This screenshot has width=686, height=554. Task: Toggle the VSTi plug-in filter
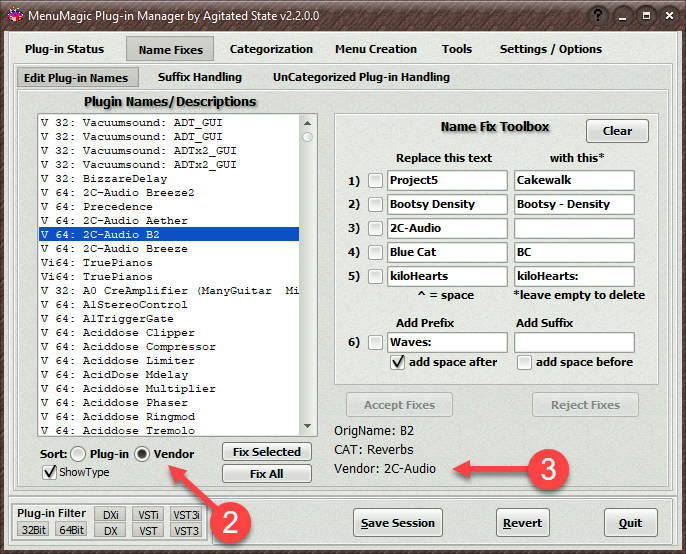[x=148, y=515]
